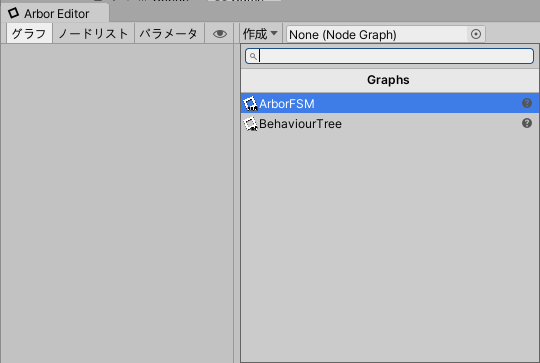The width and height of the screenshot is (540, 363).
Task: Focus the graph search text field
Action: tap(390, 56)
